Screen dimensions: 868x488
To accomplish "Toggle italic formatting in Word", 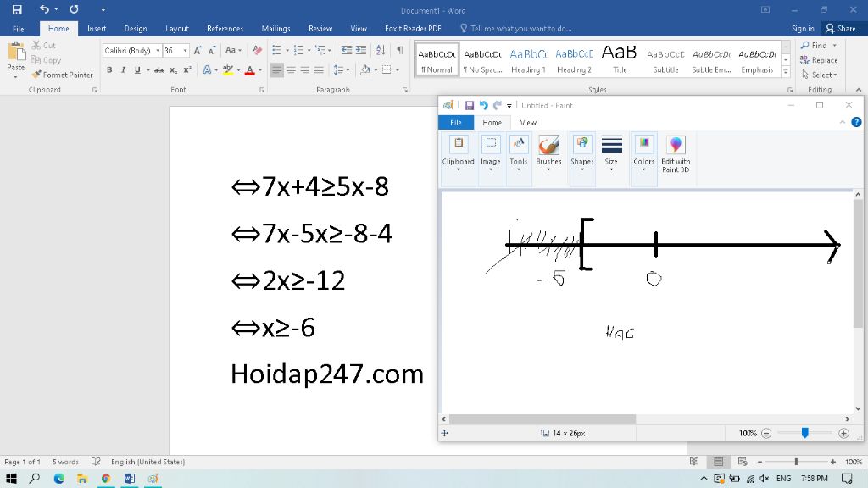I will pos(123,69).
